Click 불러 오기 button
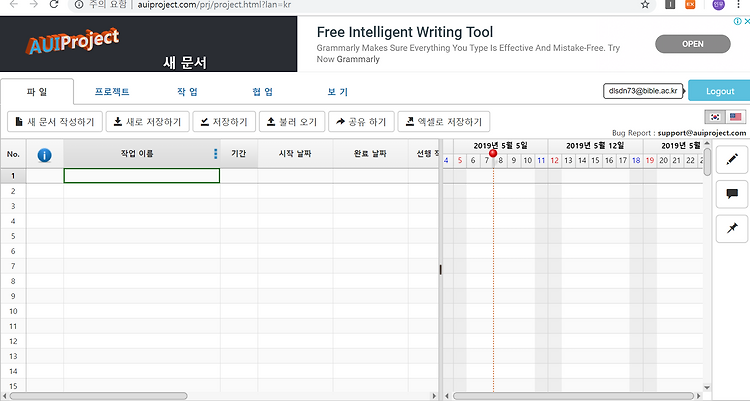Image resolution: width=750 pixels, height=401 pixels. (292, 122)
